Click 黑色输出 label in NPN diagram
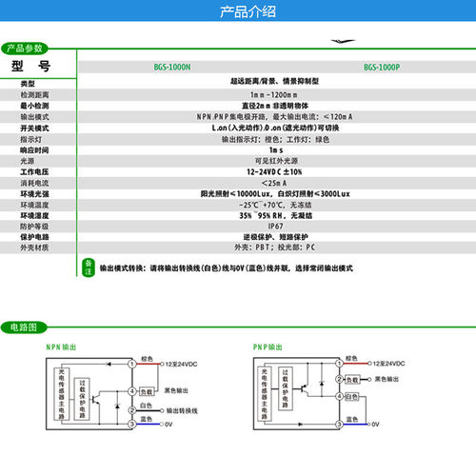The height and width of the screenshot is (476, 476). tap(176, 390)
